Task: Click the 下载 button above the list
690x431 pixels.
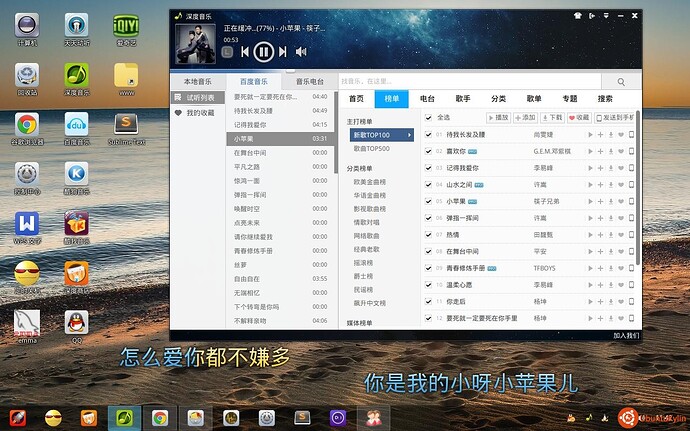Action: (x=552, y=118)
